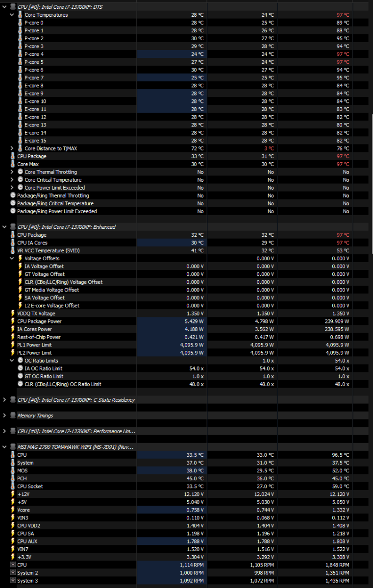Click the circle icon next to Package/Ring Thermal Throttling

[x=13, y=196]
